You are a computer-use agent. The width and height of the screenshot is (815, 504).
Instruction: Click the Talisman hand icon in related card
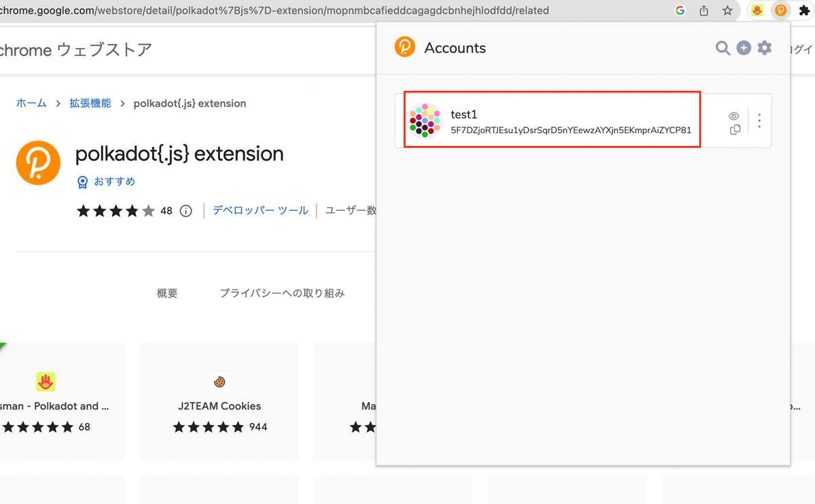(x=46, y=382)
